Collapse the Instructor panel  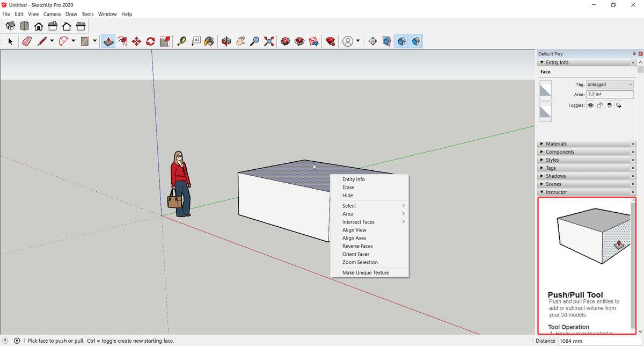tap(587, 192)
